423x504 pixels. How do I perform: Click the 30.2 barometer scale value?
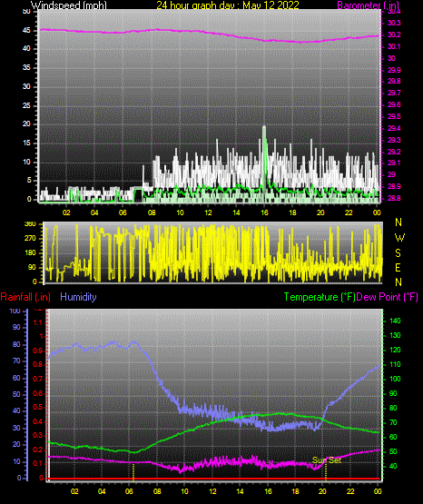coord(394,35)
